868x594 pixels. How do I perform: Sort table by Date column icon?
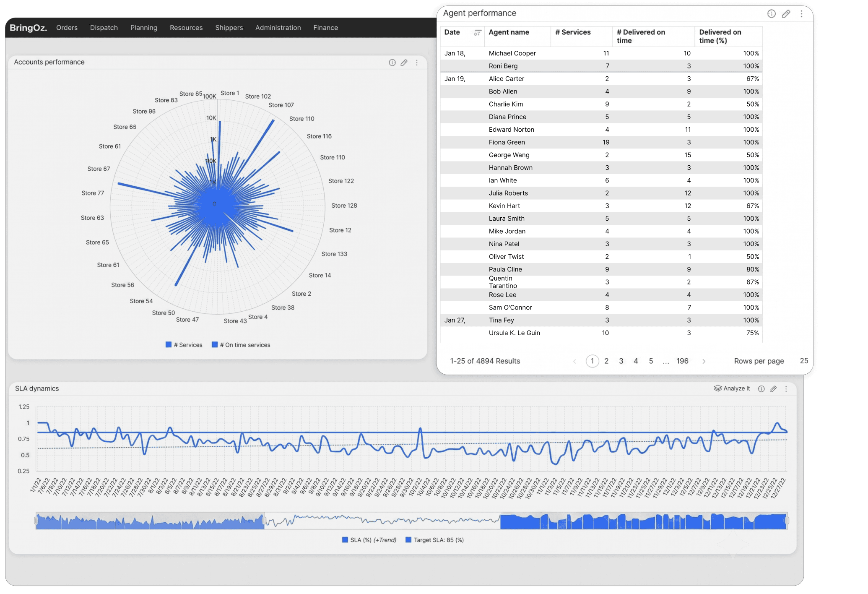(477, 33)
